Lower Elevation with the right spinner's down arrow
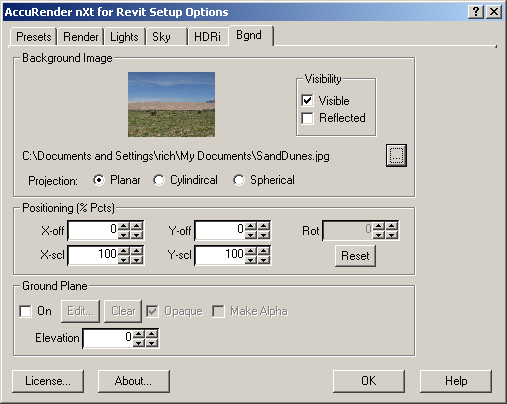This screenshot has width=507, height=404. tap(152, 343)
